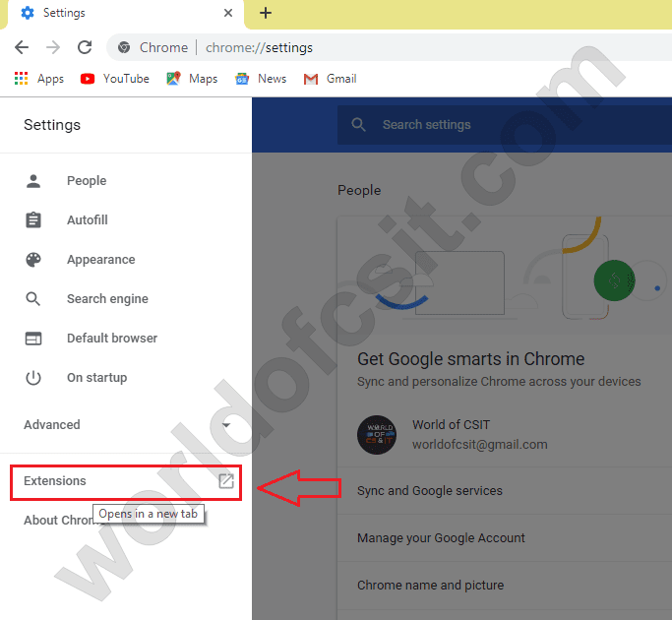Click the Search engine magnifier icon

click(x=33, y=299)
